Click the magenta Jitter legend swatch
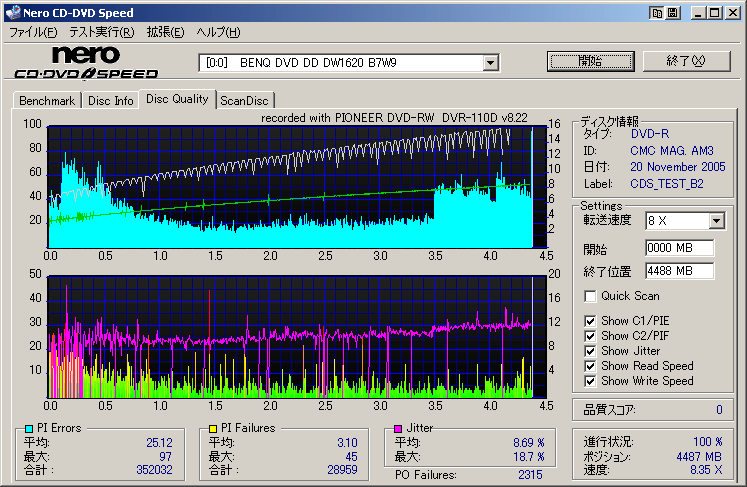 (398, 429)
